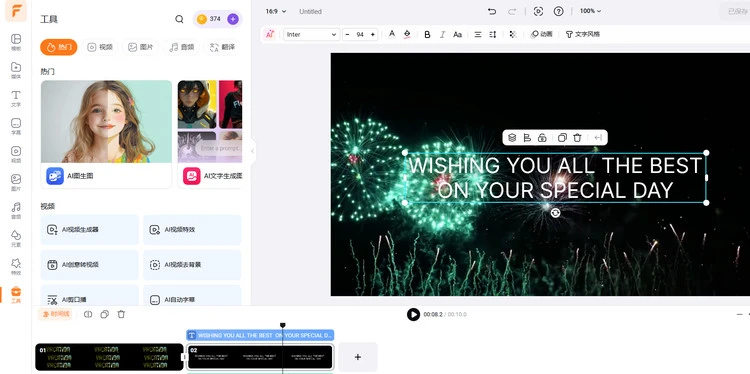Open the AI视频去背景 tool
The width and height of the screenshot is (750, 374).
[192, 264]
